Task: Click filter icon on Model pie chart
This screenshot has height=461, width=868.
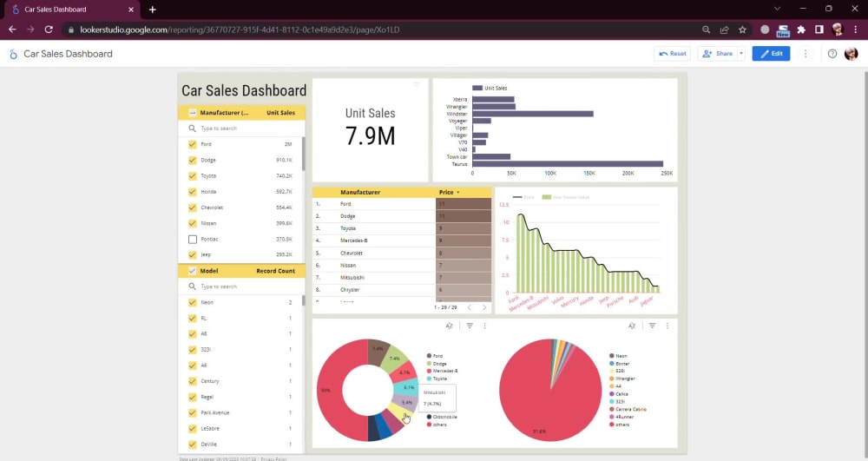Action: coord(652,326)
